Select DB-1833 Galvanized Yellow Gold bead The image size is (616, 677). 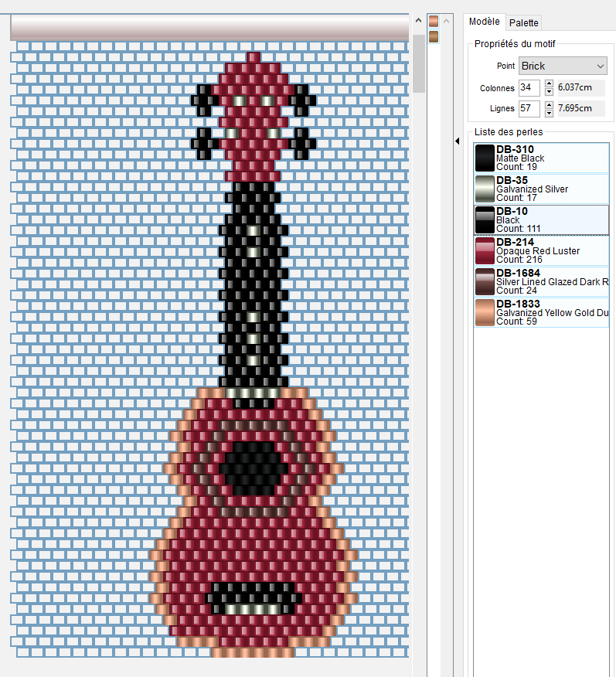pyautogui.click(x=541, y=312)
